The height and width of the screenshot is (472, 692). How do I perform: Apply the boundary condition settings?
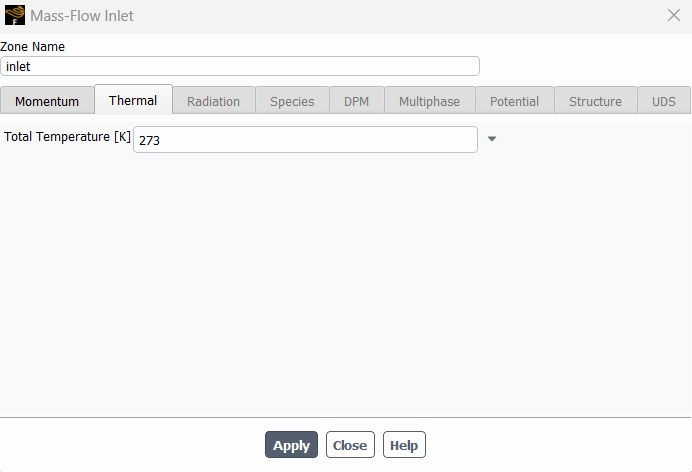click(x=291, y=445)
